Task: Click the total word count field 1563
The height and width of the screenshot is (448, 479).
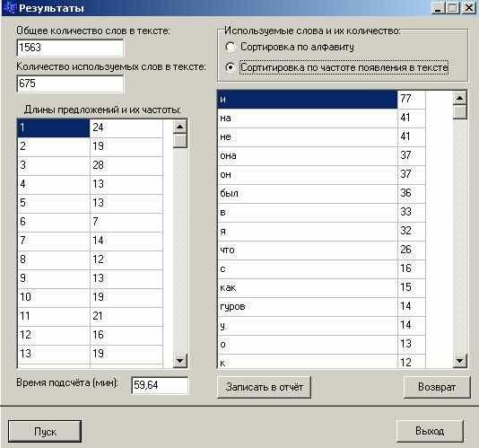Action: coord(70,48)
